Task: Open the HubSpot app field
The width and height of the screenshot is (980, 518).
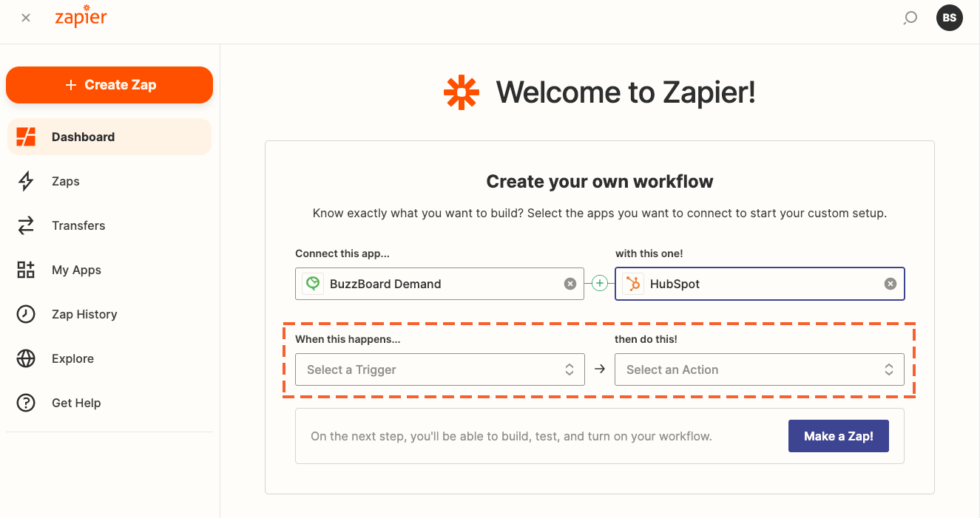Action: coord(760,284)
